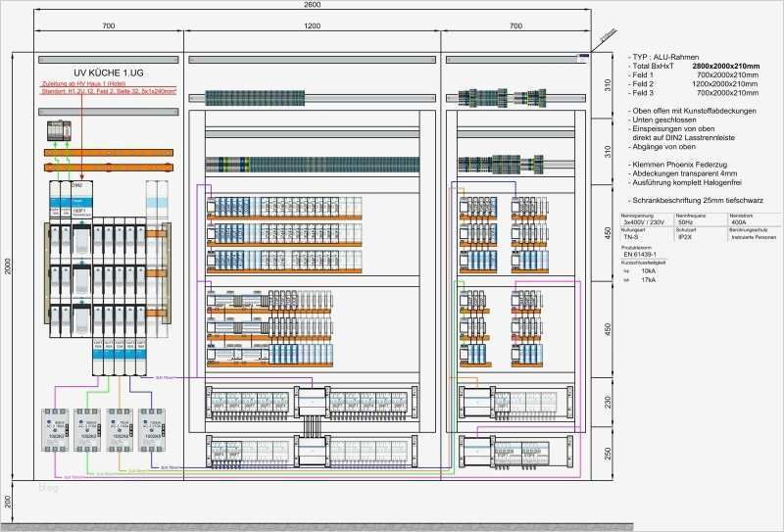
Task: Click the rated voltage value '3x400V / 230V'
Action: 644,222
